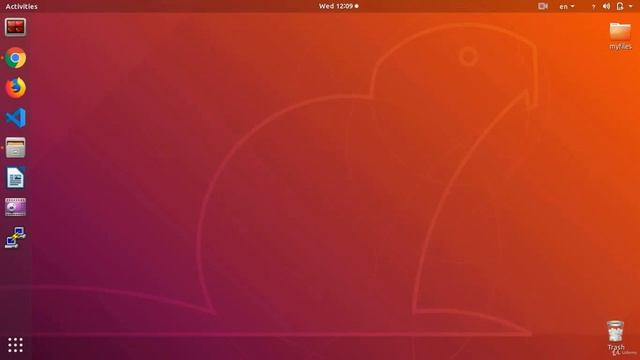Open the network connection app in dock

click(16, 238)
